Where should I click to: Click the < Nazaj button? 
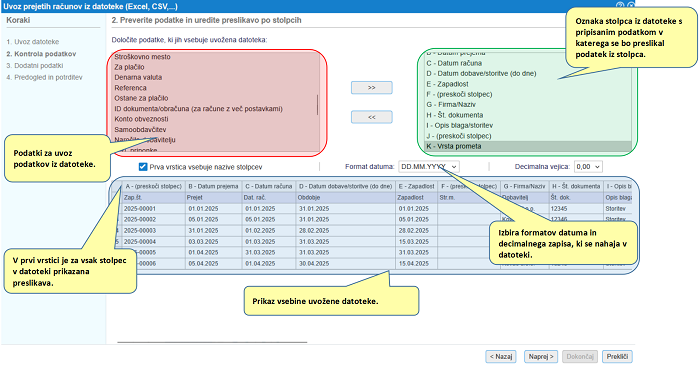point(501,357)
